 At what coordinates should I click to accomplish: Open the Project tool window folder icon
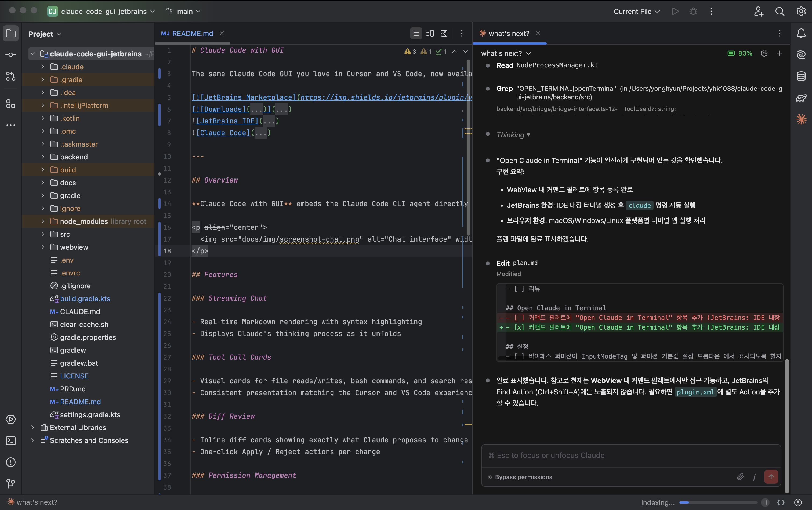point(11,33)
